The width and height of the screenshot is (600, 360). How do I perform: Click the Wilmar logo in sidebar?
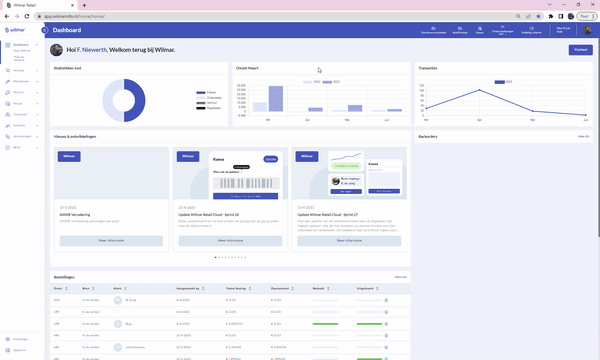15,30
